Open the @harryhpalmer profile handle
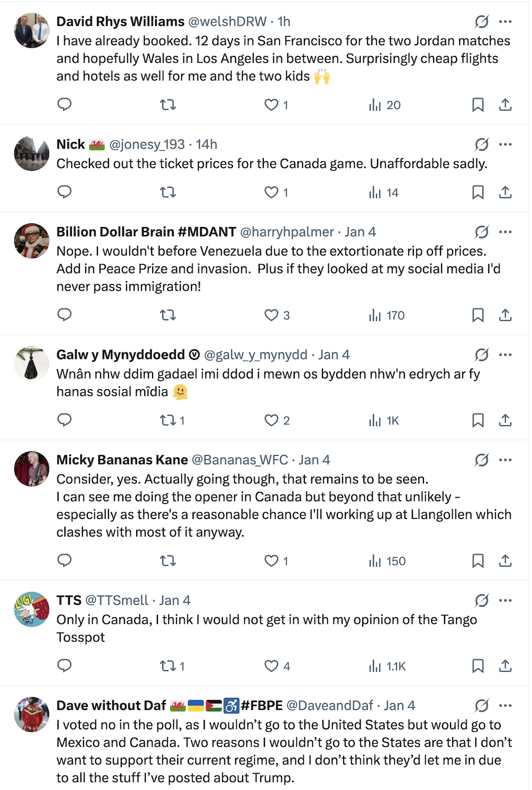 287,232
